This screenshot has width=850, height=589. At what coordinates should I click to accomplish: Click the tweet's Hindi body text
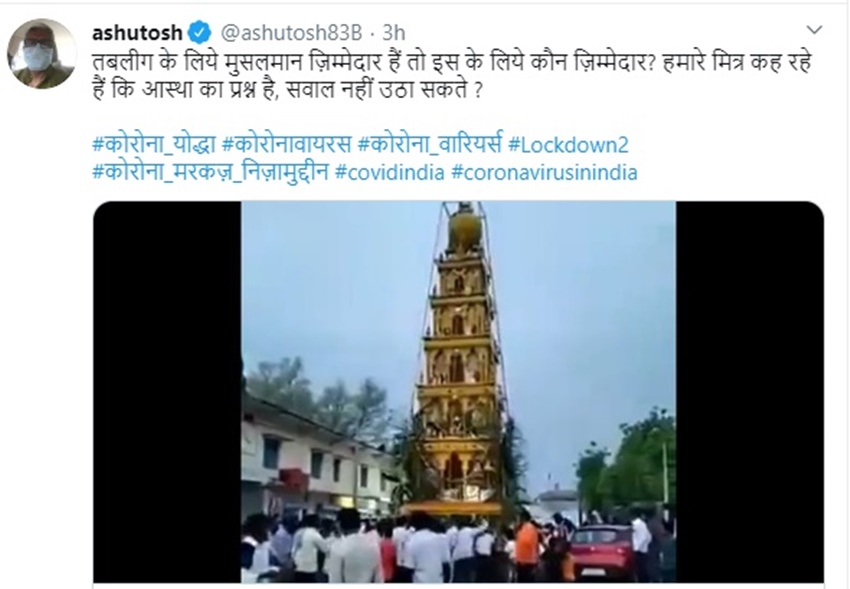coord(452,76)
